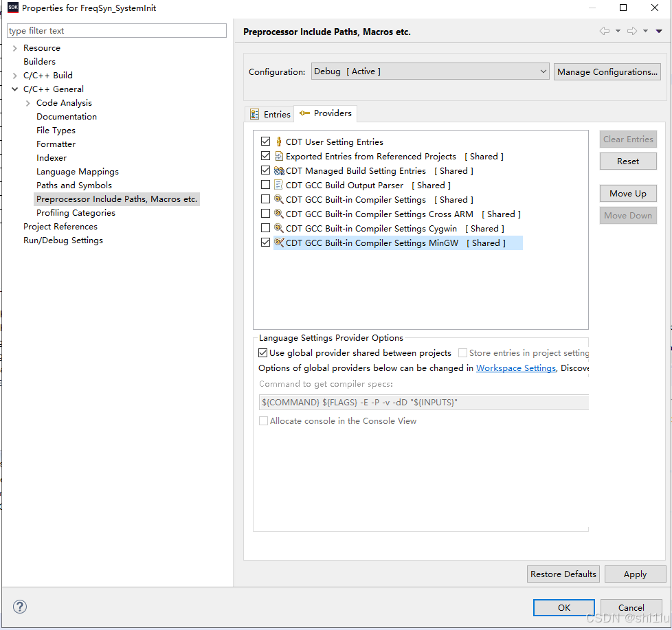The width and height of the screenshot is (672, 630).
Task: Click the icon beside Exported Entries from Referenced Projects
Action: pos(278,156)
